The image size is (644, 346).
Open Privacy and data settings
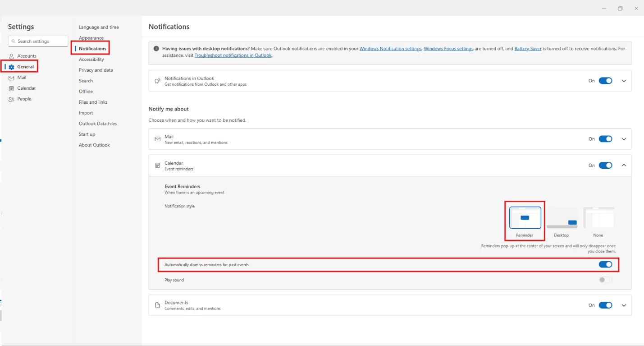96,70
